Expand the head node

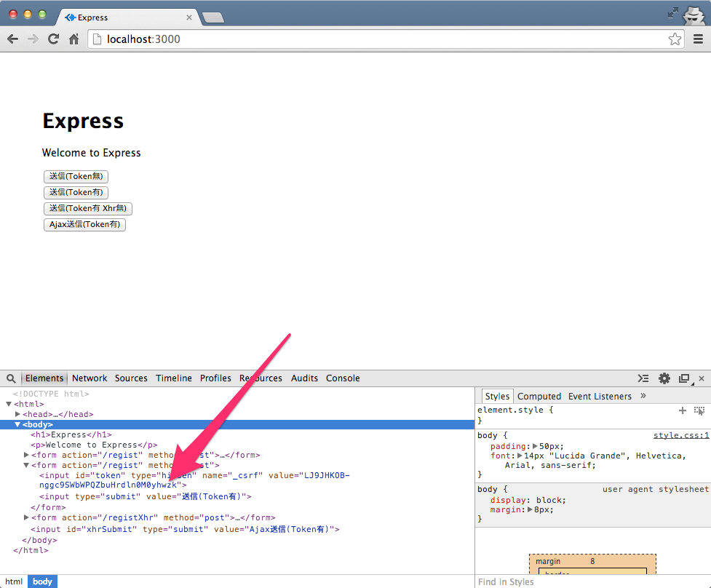point(17,414)
